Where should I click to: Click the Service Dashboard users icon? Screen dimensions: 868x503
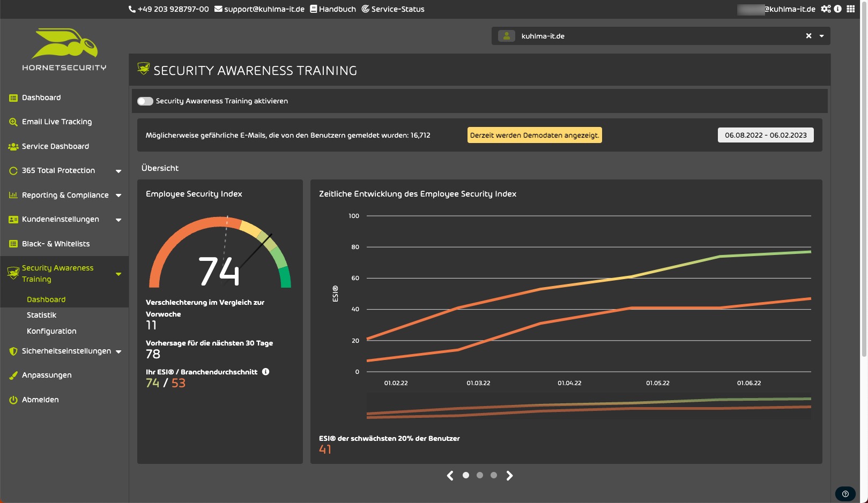(x=13, y=147)
